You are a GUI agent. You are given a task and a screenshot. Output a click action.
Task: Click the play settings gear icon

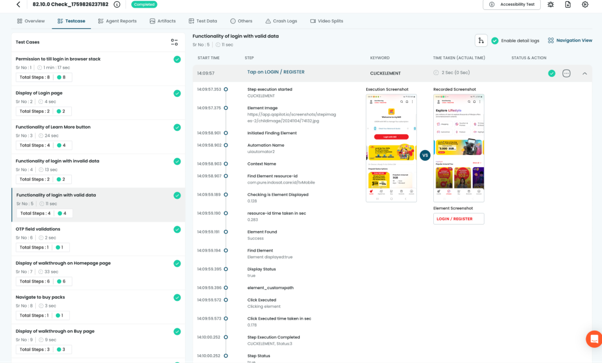[x=585, y=5]
